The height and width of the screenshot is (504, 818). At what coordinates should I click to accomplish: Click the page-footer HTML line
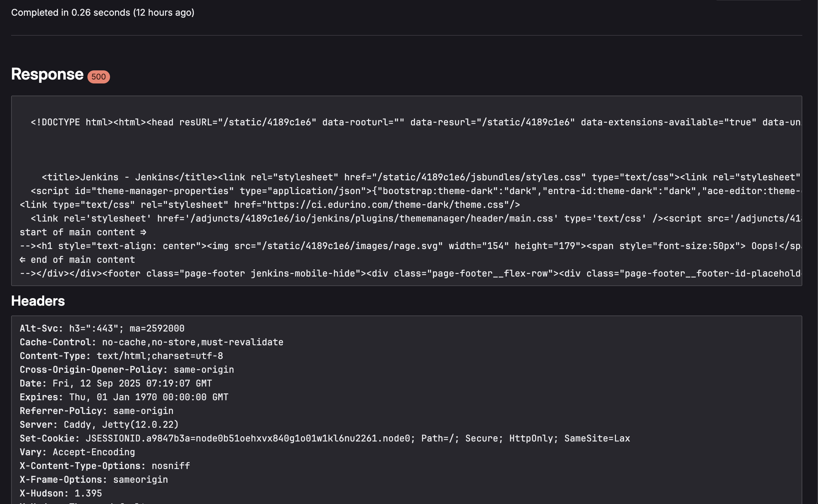pyautogui.click(x=411, y=273)
